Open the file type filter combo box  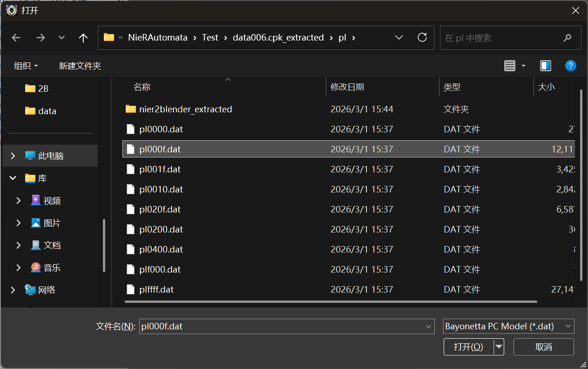tap(508, 326)
